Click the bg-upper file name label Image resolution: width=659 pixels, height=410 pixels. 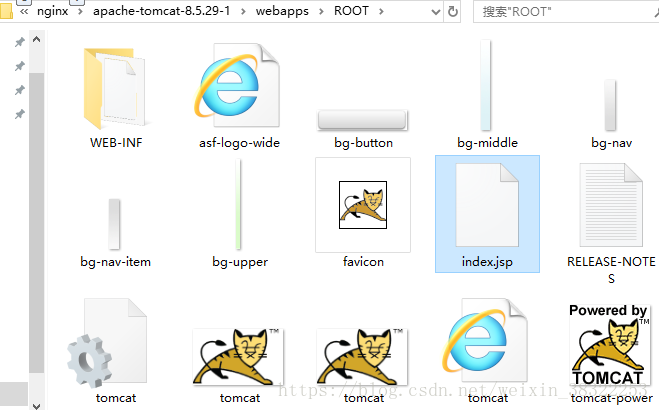240,262
